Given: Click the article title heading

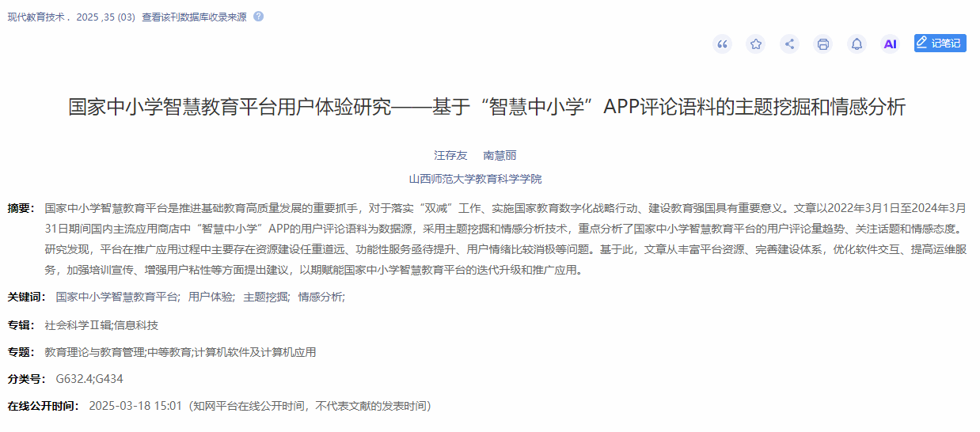Looking at the screenshot, I should pos(487,108).
